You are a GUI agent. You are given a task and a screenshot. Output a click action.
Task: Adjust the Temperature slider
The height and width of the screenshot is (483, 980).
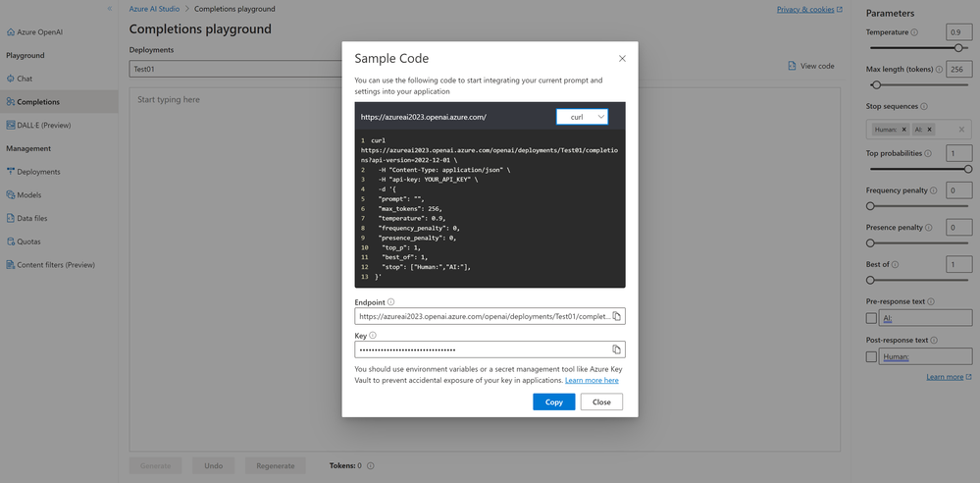click(x=958, y=47)
